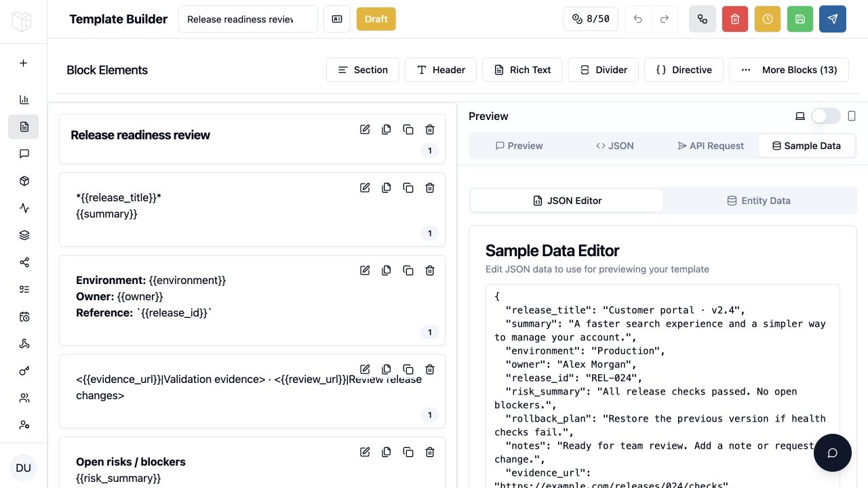This screenshot has height=488, width=868.
Task: Open the activity pulse icon in the sidebar
Action: (x=24, y=208)
